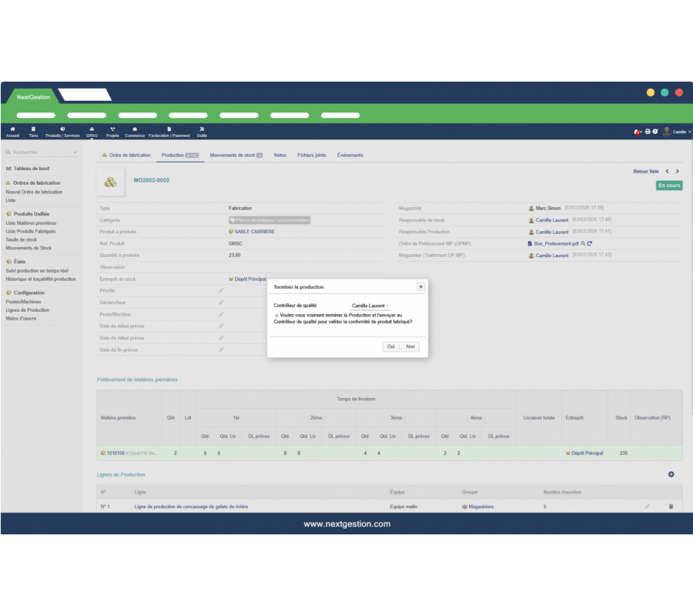
Task: Go to next record with right chevron
Action: click(678, 172)
